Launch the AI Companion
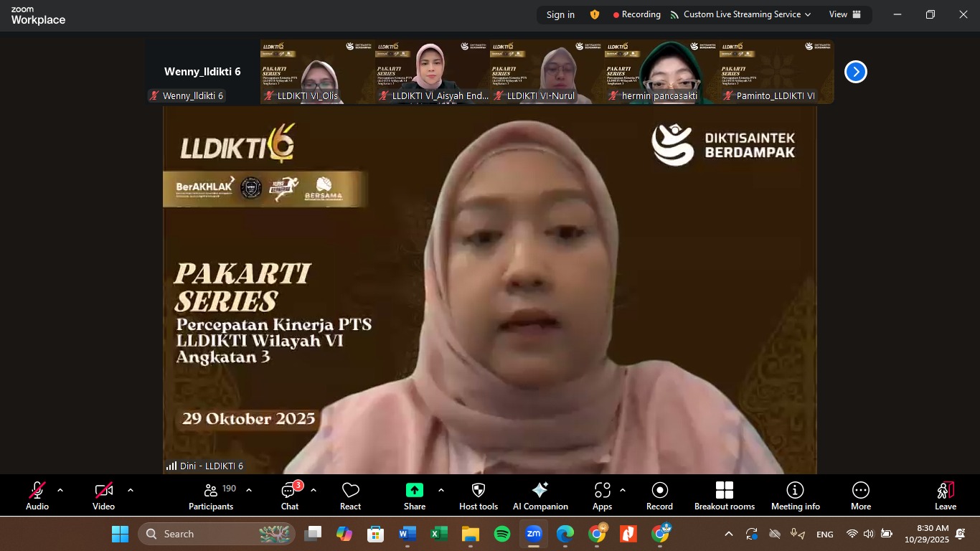The height and width of the screenshot is (551, 980). click(x=540, y=496)
